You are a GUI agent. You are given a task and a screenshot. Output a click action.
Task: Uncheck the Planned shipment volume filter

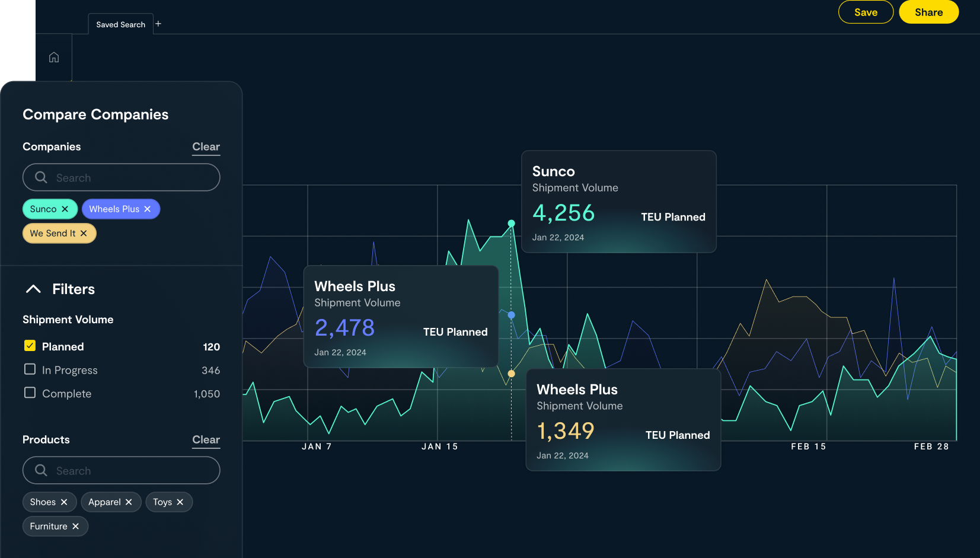click(x=30, y=345)
